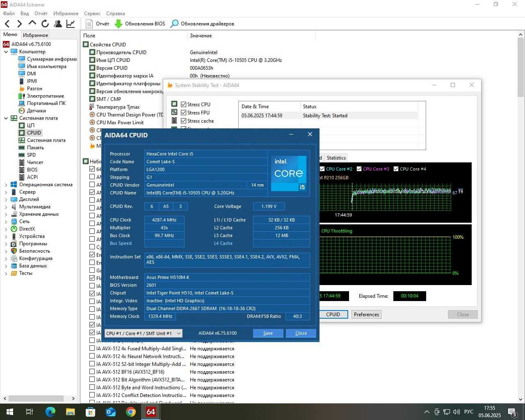This screenshot has width=525, height=420.
Task: Click the Intel Core i5 logo badge
Action: tap(289, 173)
